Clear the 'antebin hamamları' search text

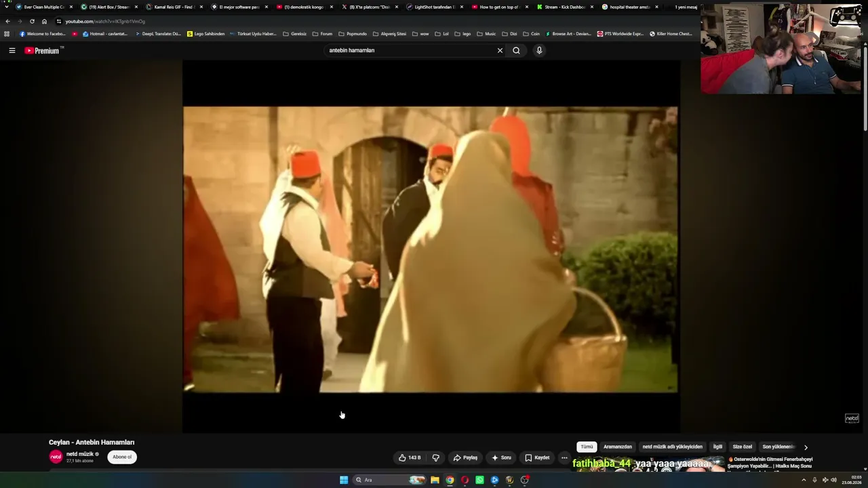pos(500,50)
